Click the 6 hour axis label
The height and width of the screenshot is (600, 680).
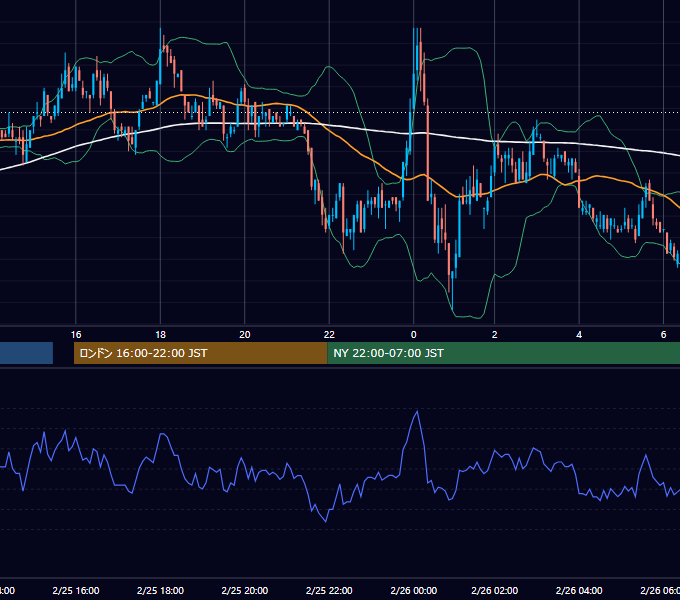click(x=663, y=334)
